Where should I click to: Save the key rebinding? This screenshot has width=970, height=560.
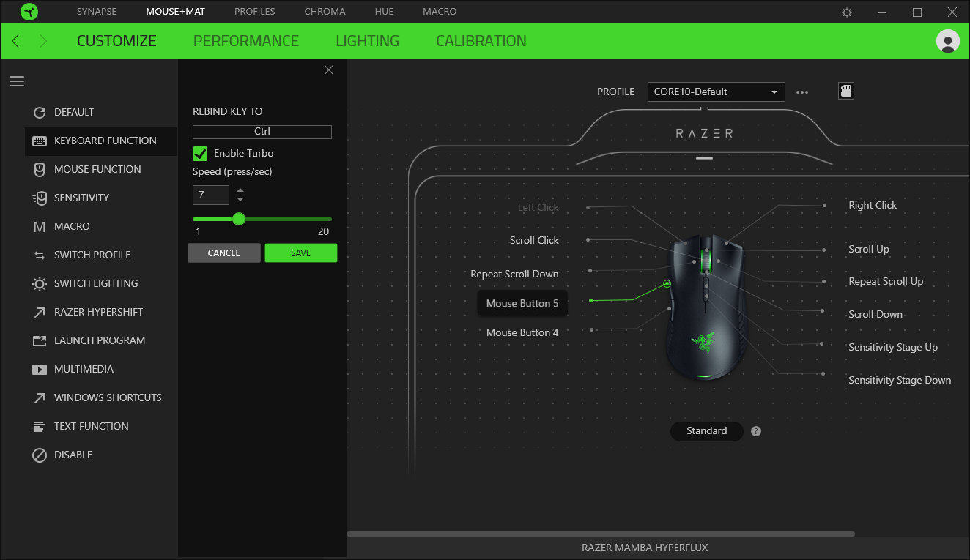[300, 253]
